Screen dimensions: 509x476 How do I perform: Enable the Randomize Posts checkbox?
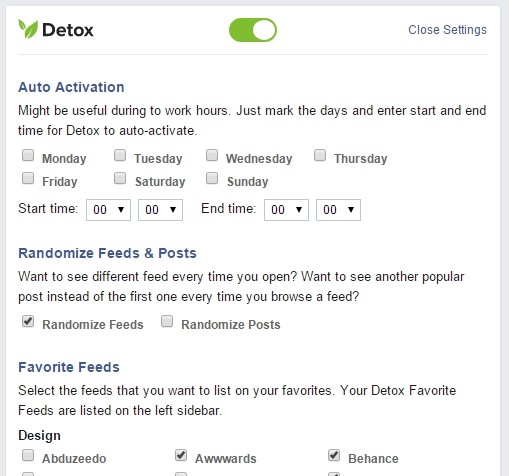(167, 321)
